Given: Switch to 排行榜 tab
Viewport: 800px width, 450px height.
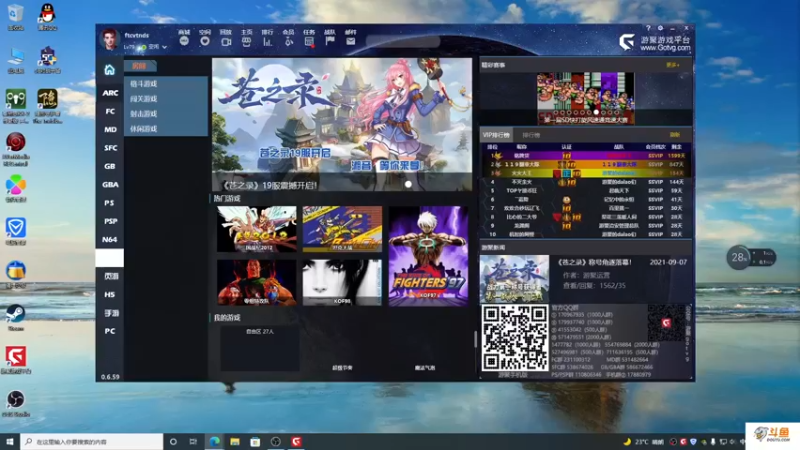Looking at the screenshot, I should (531, 135).
